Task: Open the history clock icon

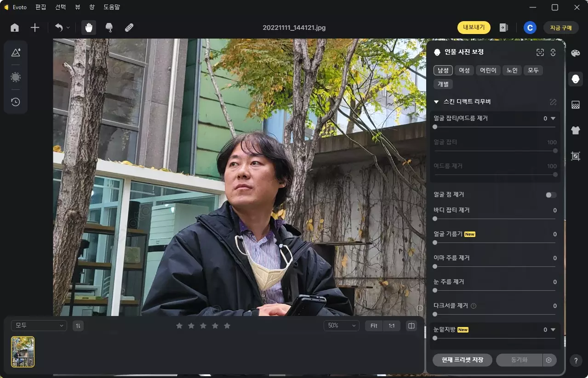Action: click(16, 102)
